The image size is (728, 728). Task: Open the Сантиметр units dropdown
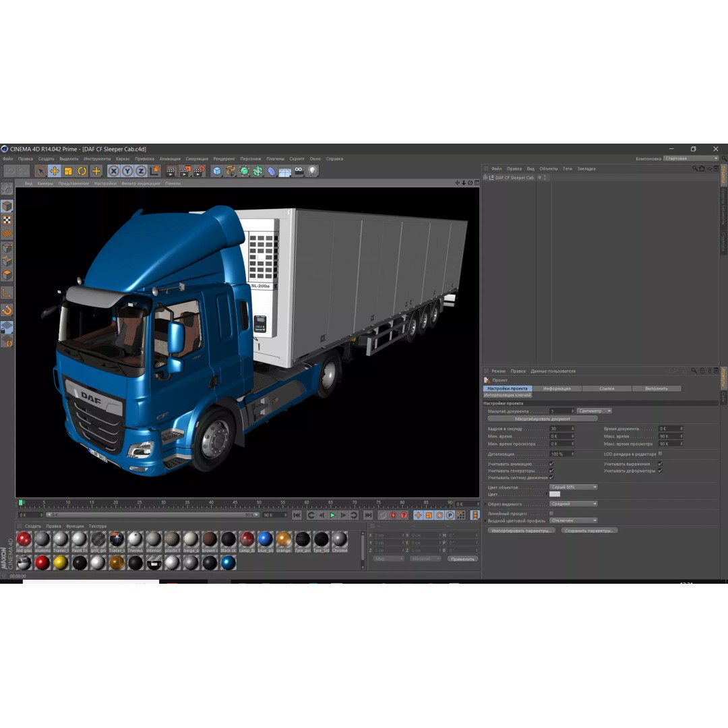pyautogui.click(x=593, y=411)
